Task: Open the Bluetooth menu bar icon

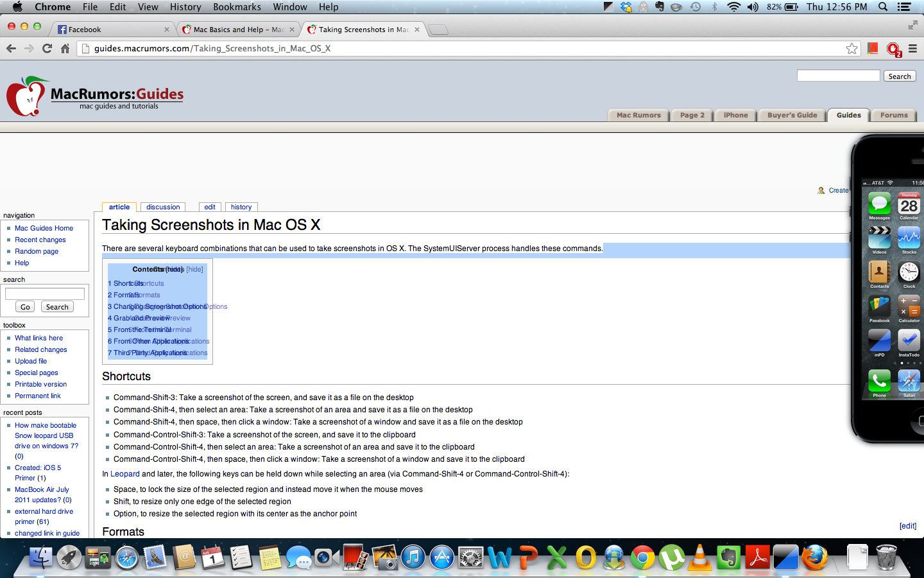Action: click(x=714, y=6)
